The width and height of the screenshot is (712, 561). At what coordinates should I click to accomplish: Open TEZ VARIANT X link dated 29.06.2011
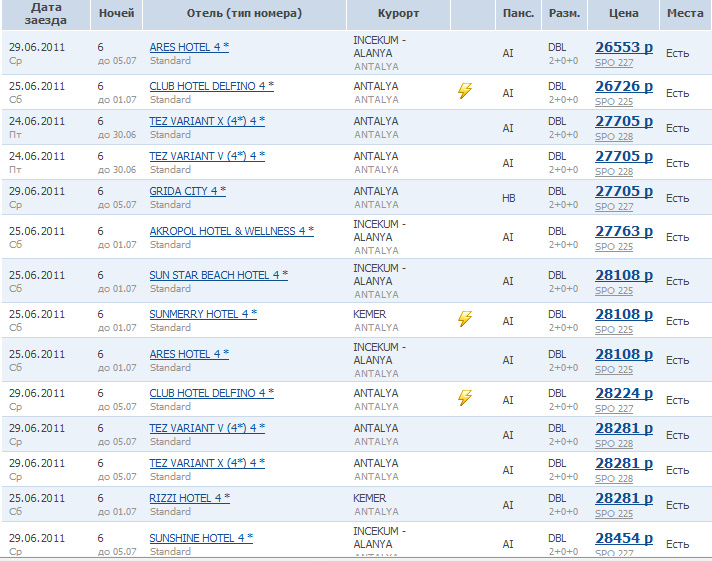pos(207,463)
